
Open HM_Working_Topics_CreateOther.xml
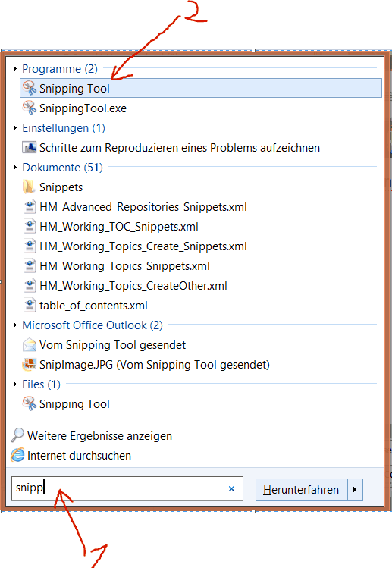133,286
